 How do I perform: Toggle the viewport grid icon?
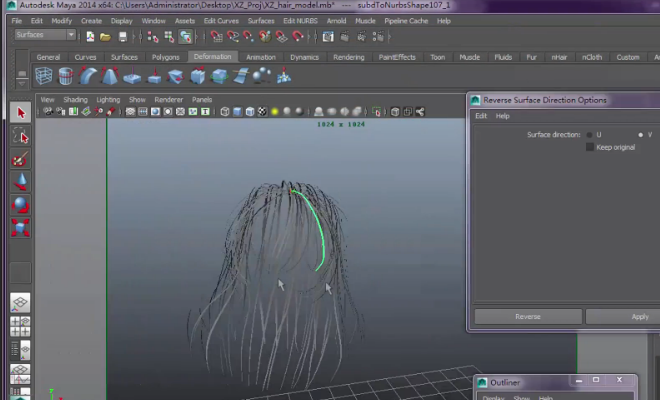point(130,112)
